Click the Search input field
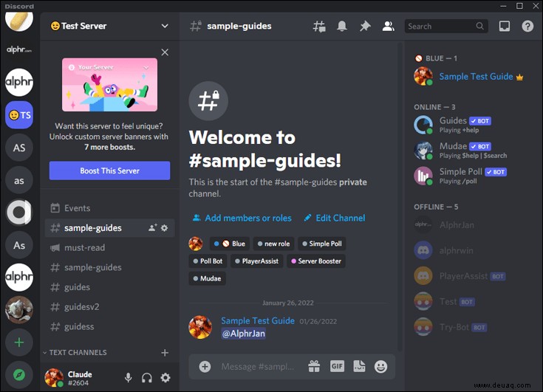This screenshot has height=392, width=543. 446,27
